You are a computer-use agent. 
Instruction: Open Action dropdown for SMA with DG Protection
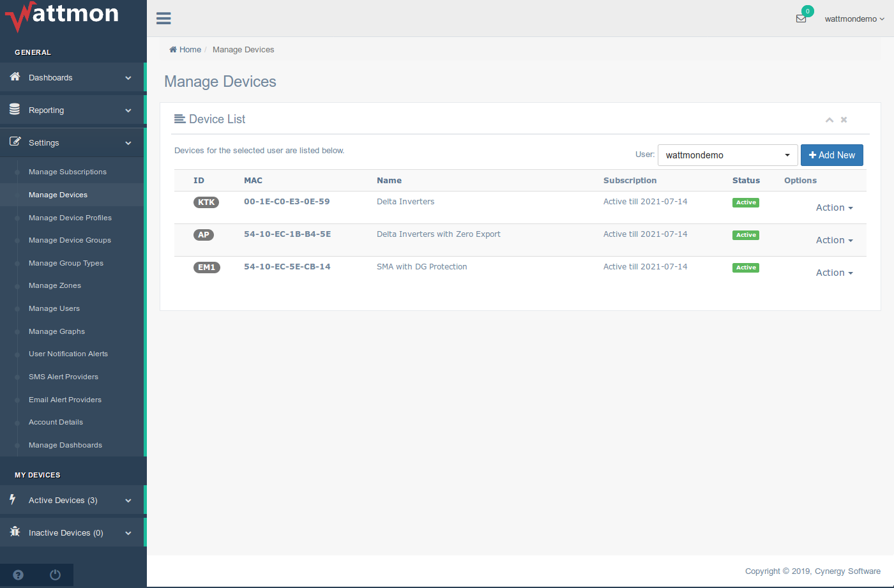pyautogui.click(x=834, y=273)
